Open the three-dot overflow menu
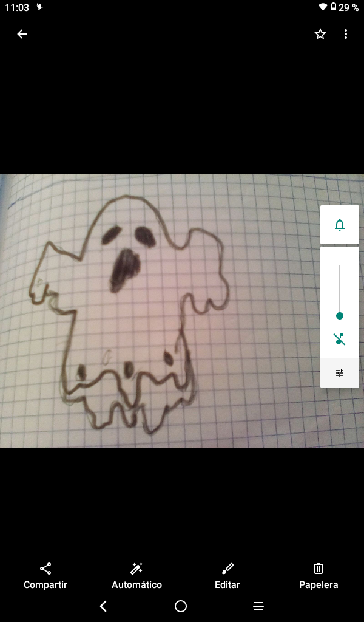This screenshot has width=364, height=622. (x=346, y=34)
